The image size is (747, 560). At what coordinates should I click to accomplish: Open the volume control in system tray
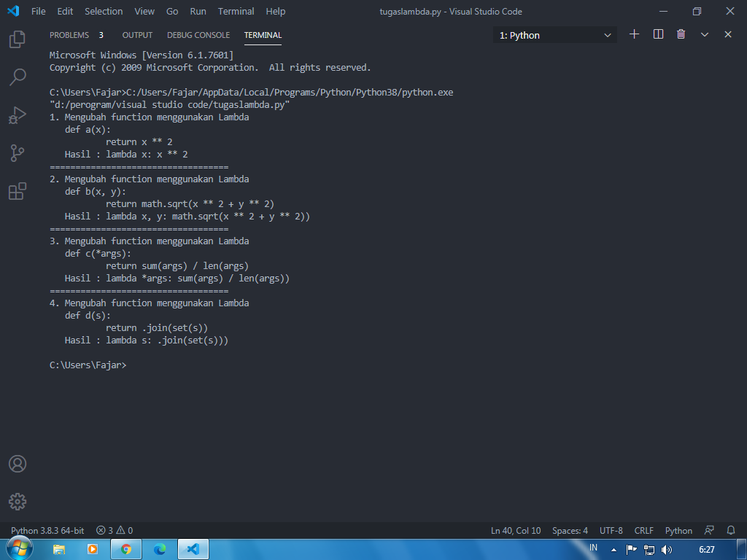667,550
